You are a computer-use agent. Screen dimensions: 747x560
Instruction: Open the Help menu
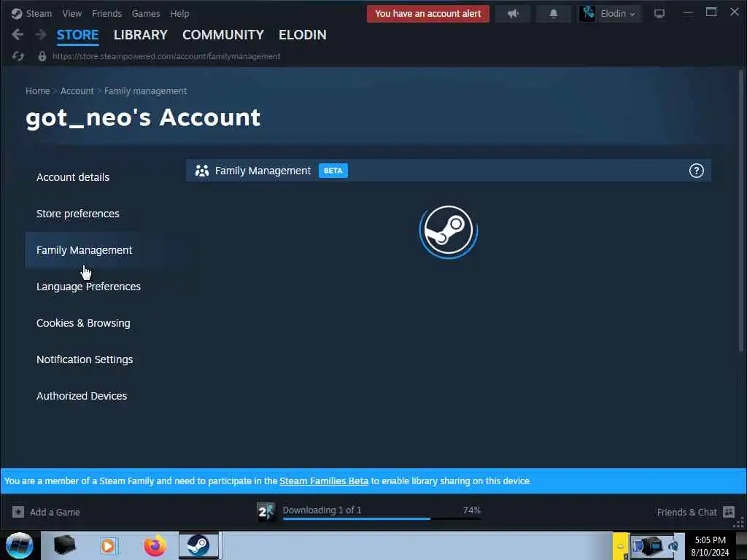tap(179, 13)
